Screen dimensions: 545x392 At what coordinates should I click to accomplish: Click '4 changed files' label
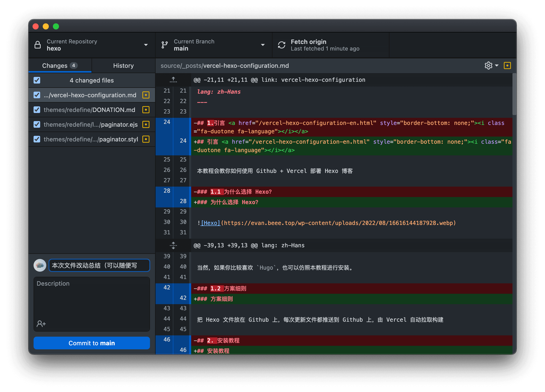coord(92,80)
